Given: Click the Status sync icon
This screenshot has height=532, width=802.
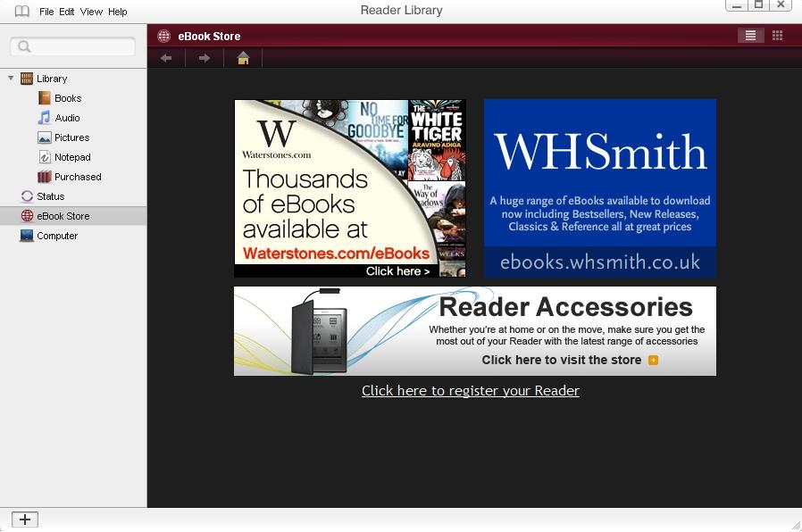Looking at the screenshot, I should click(27, 196).
